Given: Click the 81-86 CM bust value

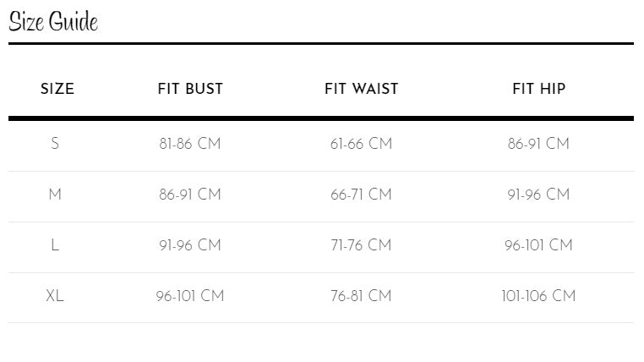Looking at the screenshot, I should [x=190, y=145].
